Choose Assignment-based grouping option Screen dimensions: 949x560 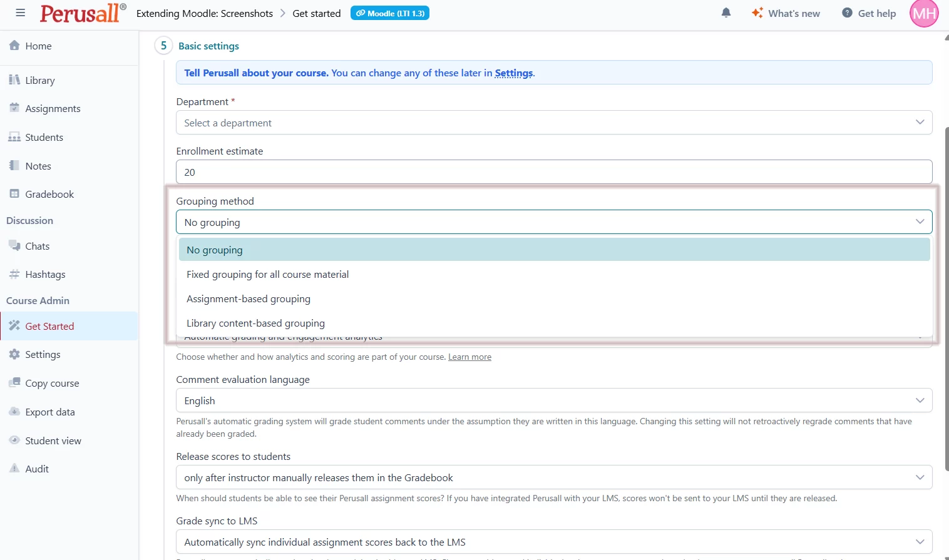click(248, 298)
